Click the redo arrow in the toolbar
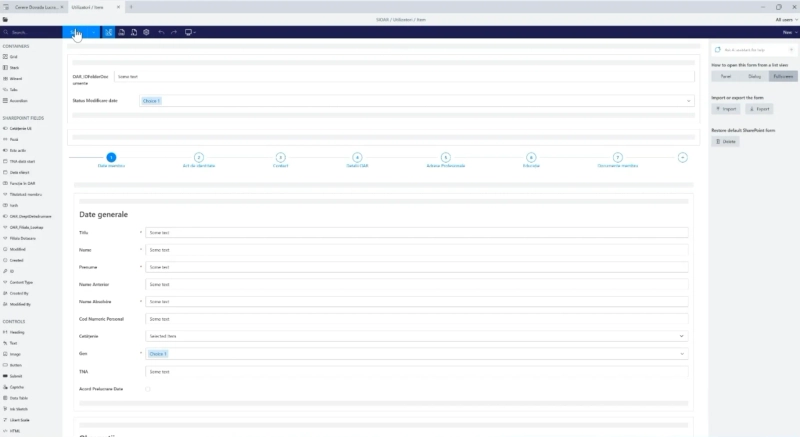Viewport: 800px width, 437px height. tap(174, 32)
